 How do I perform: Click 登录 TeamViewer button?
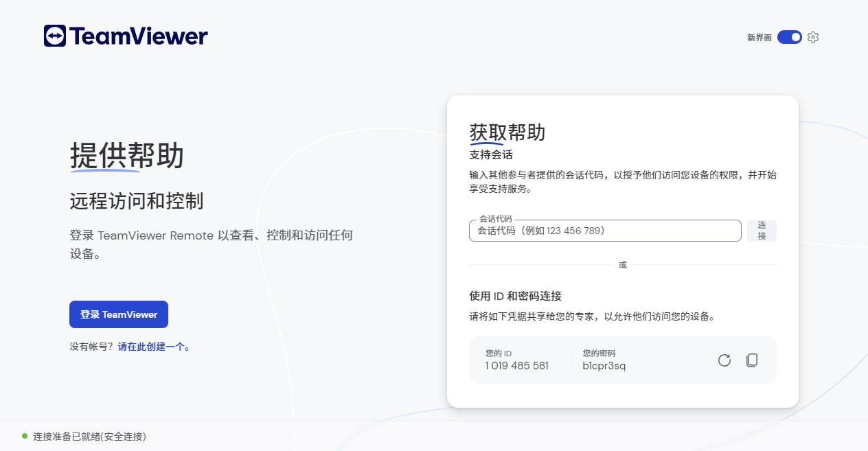[x=118, y=314]
